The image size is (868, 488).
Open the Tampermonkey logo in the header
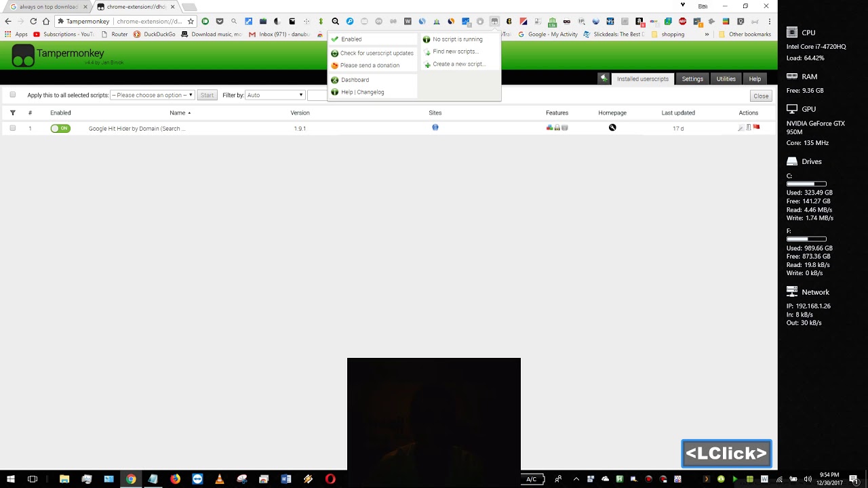23,56
